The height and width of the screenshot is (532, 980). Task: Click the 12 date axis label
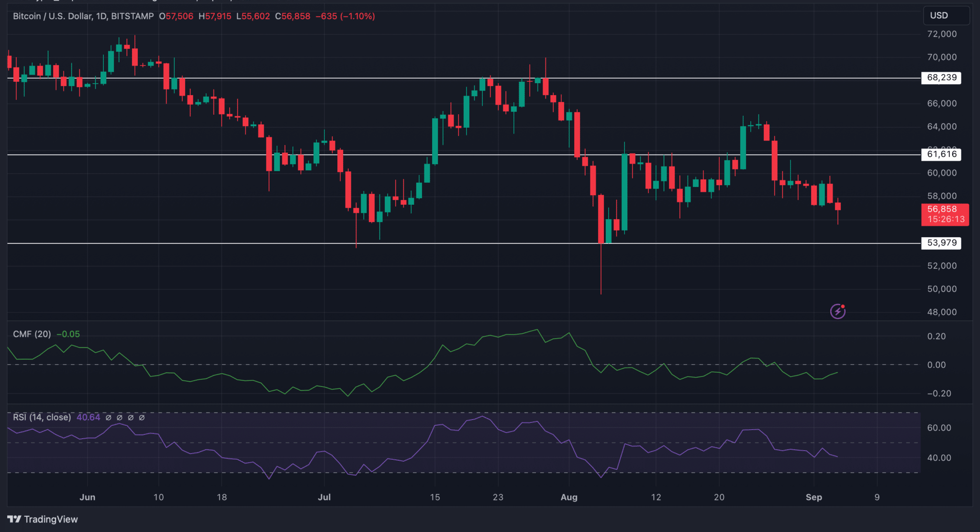tap(656, 497)
